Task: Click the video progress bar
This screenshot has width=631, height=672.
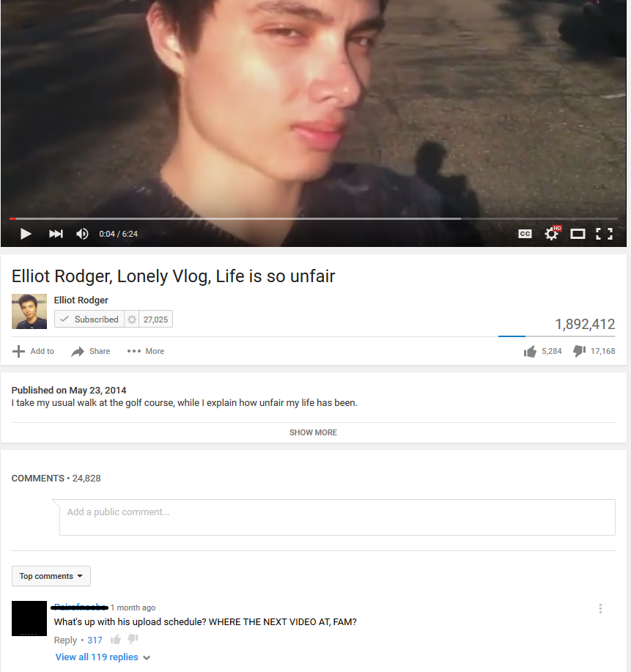Action: point(314,218)
